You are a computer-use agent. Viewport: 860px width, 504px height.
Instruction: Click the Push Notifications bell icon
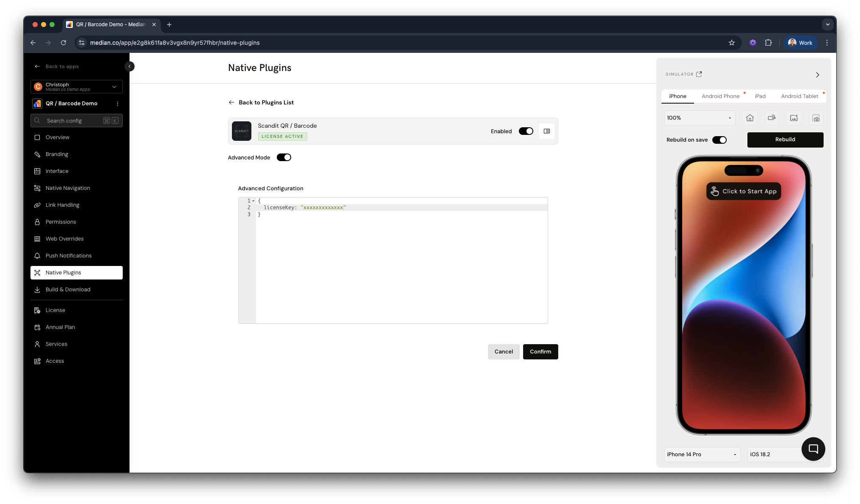37,256
